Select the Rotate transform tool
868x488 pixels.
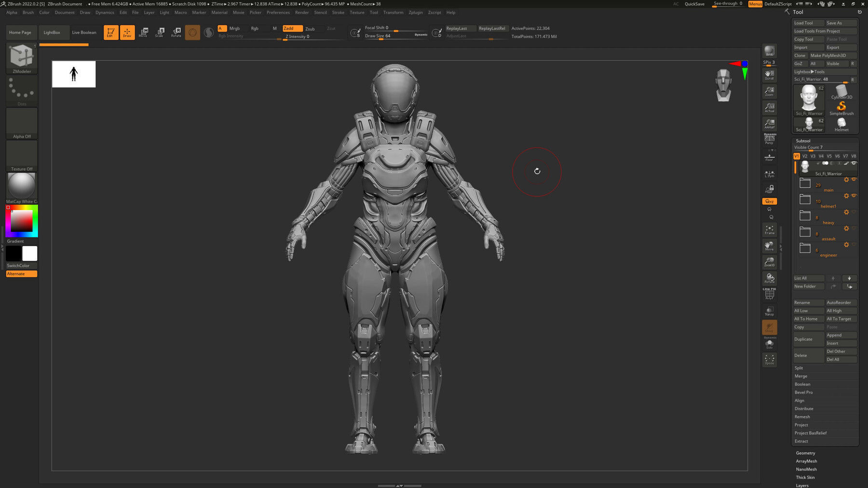[176, 32]
